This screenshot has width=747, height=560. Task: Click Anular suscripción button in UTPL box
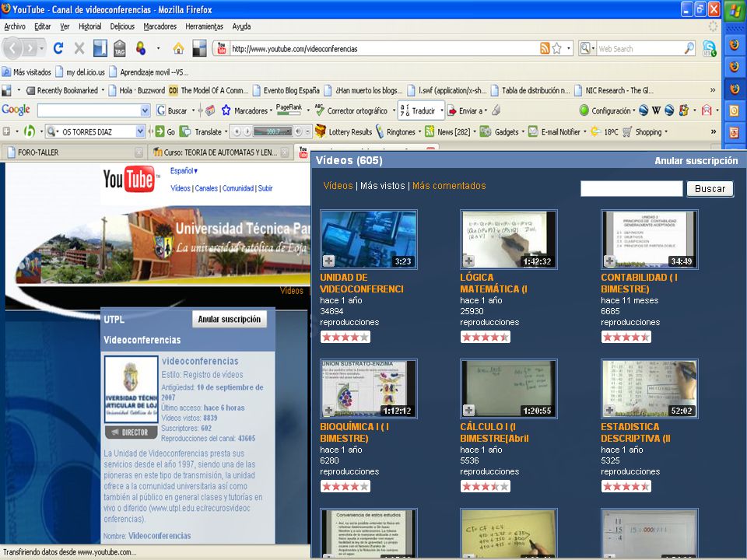pos(229,319)
